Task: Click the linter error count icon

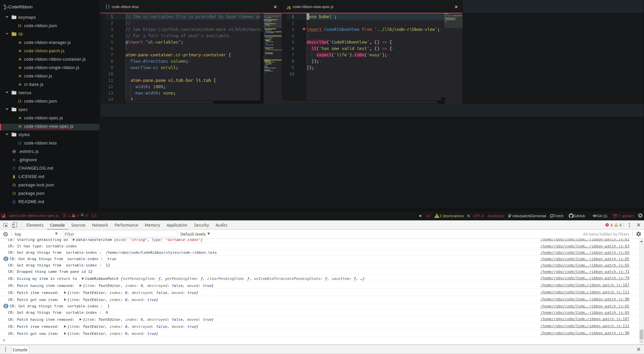Action: coord(64,216)
